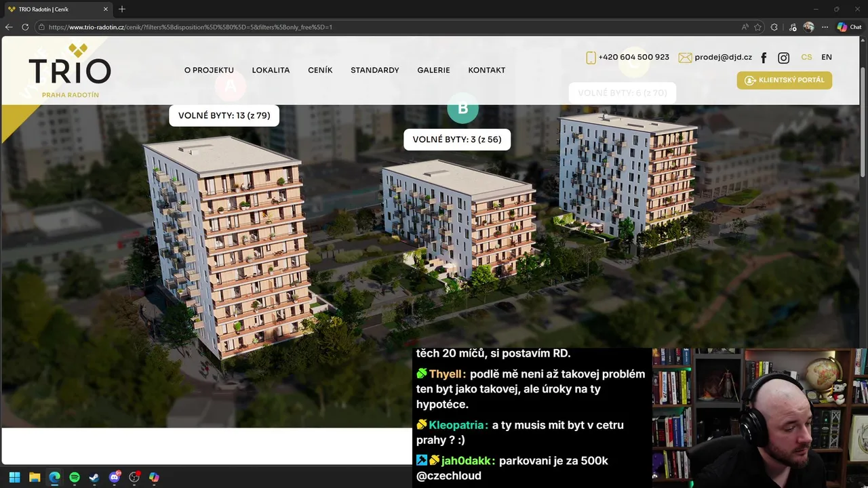Click username Kleopatria in chat
868x488 pixels.
pos(458,425)
